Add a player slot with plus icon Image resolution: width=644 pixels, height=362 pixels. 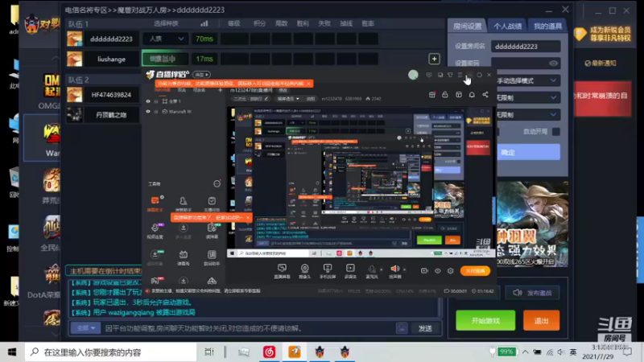pyautogui.click(x=434, y=59)
